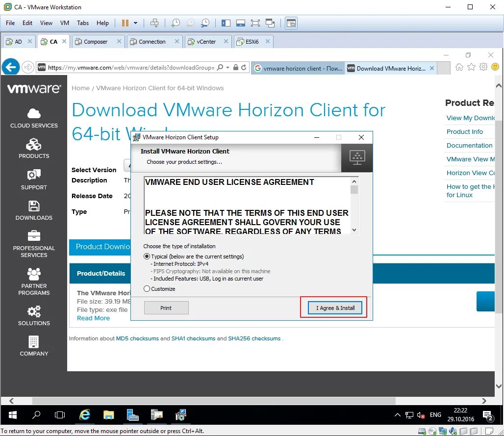This screenshot has width=504, height=436.
Task: Open the VM menu
Action: click(x=64, y=23)
